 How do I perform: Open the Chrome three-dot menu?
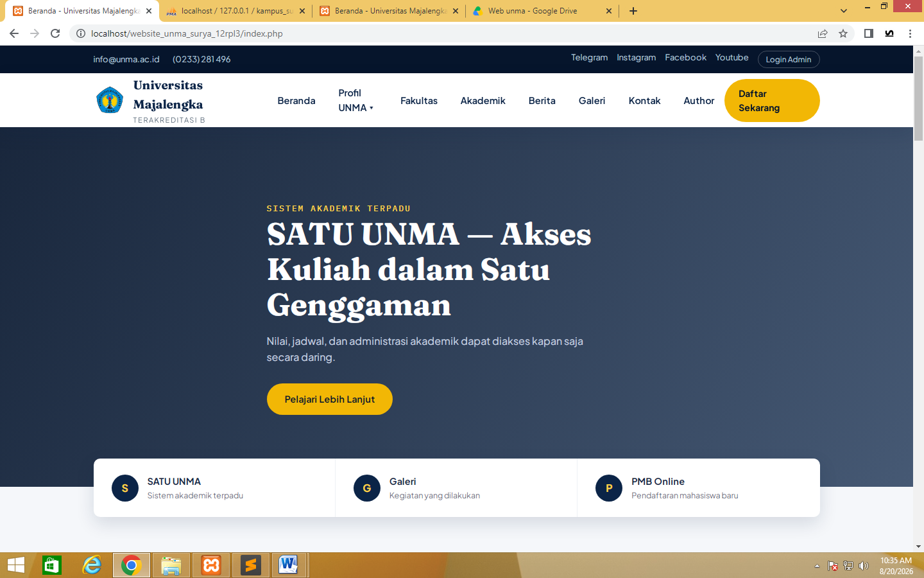[x=910, y=33]
